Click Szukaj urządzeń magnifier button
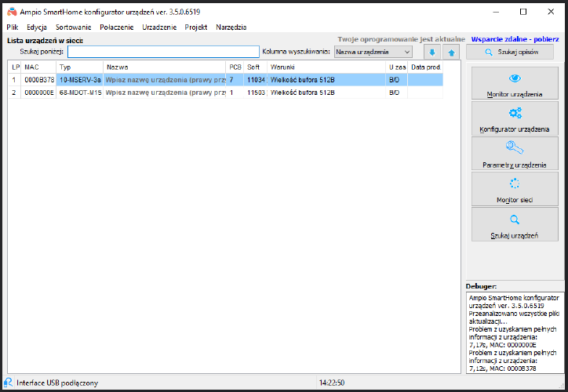568x392 pixels. [x=515, y=224]
